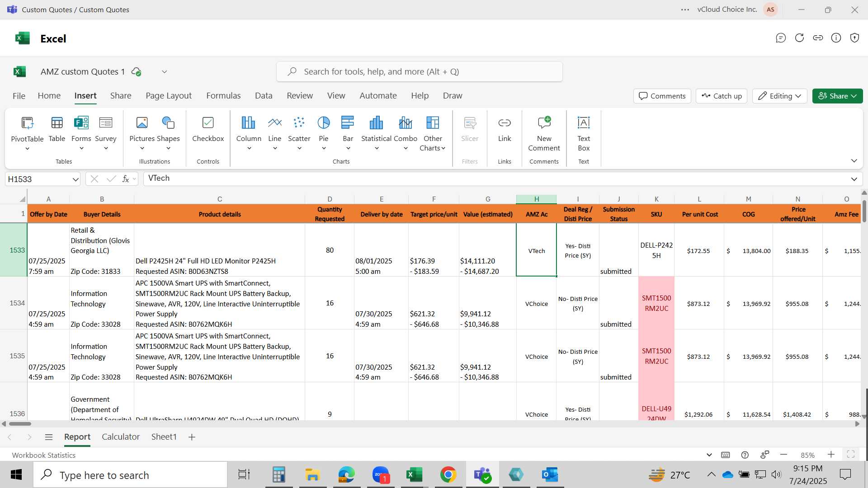Expand the PivotTable dropdown arrow

(27, 149)
